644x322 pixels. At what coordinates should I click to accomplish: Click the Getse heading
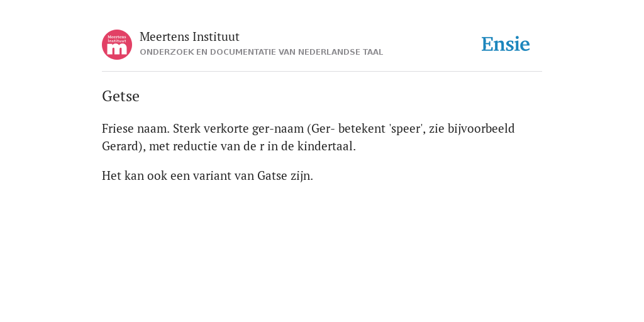click(121, 96)
